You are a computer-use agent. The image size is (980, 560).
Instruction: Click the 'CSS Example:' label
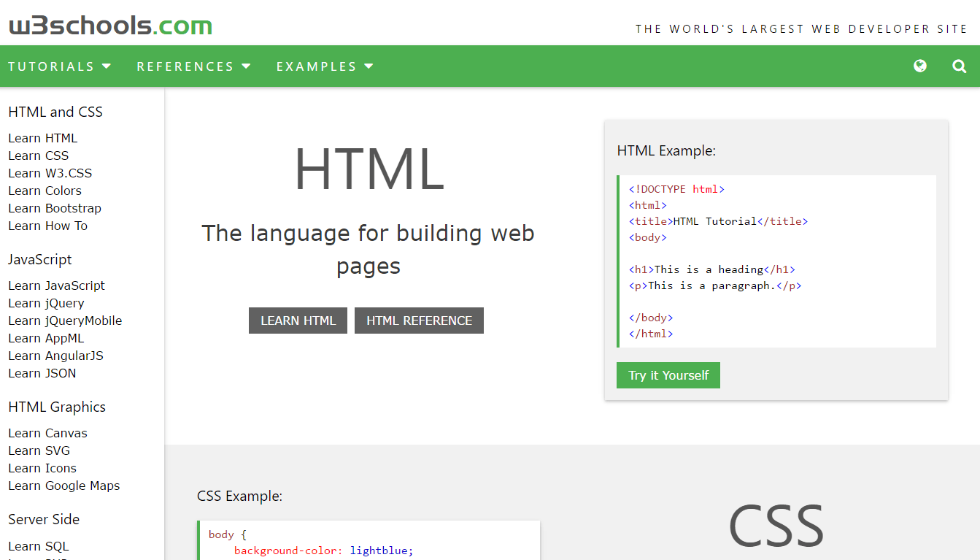point(239,496)
